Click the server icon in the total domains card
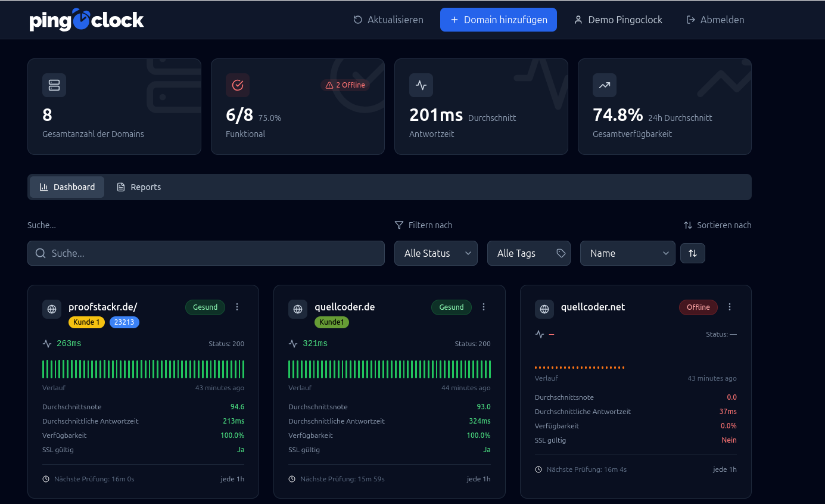Viewport: 825px width, 504px height. tap(54, 85)
